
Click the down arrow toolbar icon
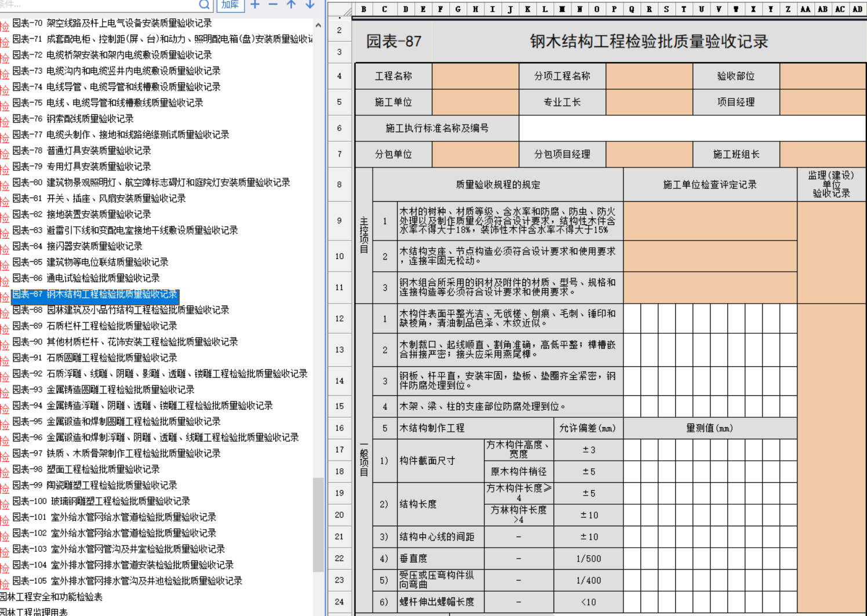pyautogui.click(x=310, y=5)
